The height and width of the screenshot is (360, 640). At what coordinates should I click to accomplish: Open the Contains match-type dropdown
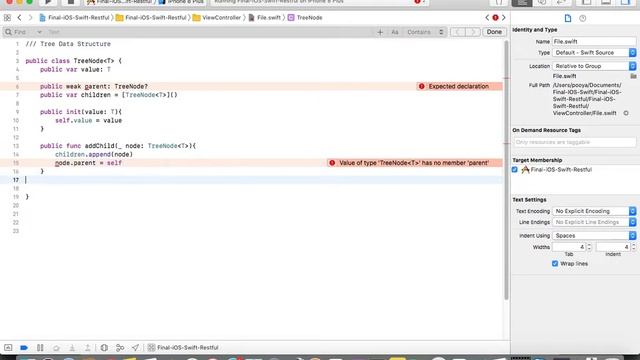coord(424,32)
